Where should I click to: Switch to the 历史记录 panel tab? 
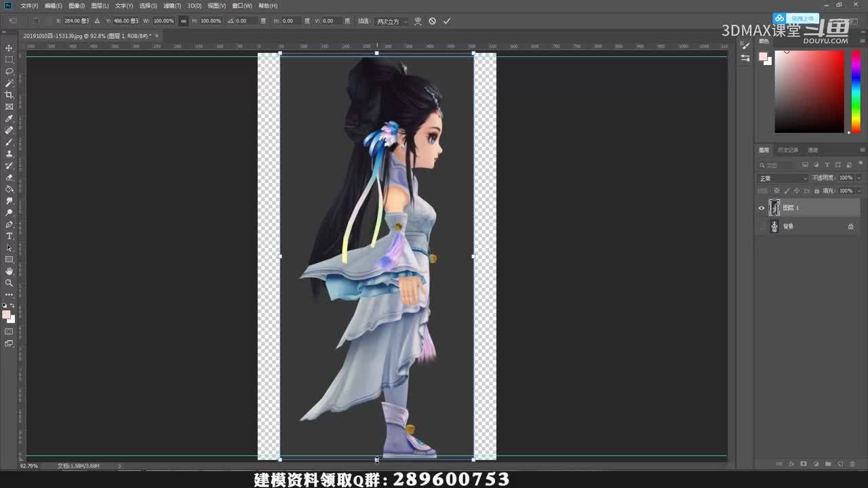tap(788, 150)
